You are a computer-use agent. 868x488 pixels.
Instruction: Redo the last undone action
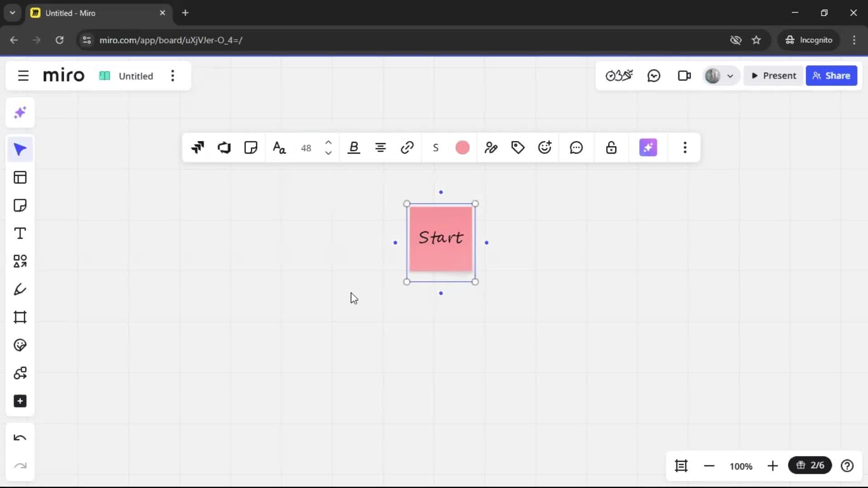[x=20, y=466]
